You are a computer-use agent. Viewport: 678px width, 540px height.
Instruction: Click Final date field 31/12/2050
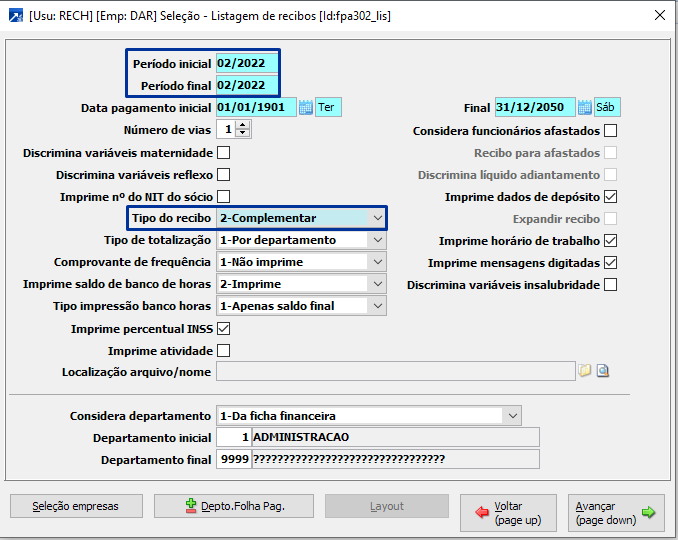tap(535, 107)
